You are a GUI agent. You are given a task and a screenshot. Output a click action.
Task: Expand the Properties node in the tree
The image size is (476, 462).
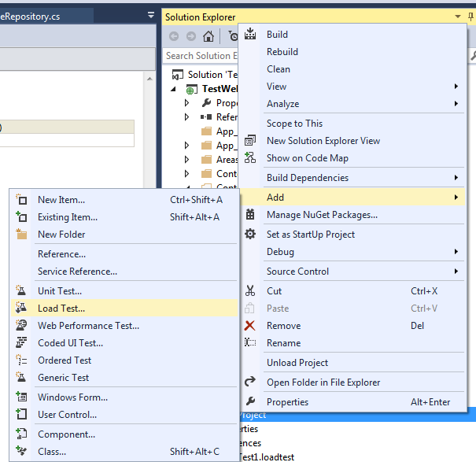(187, 103)
